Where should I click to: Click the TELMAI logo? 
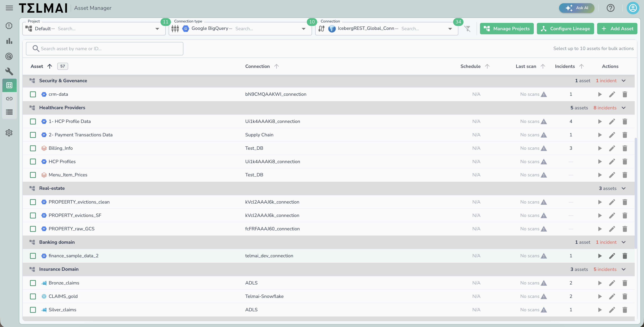tap(43, 8)
